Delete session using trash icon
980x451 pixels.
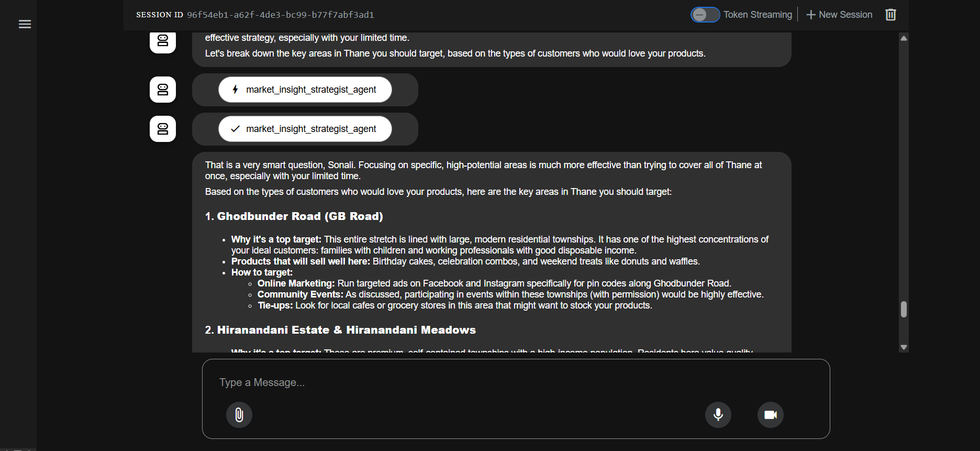(890, 15)
